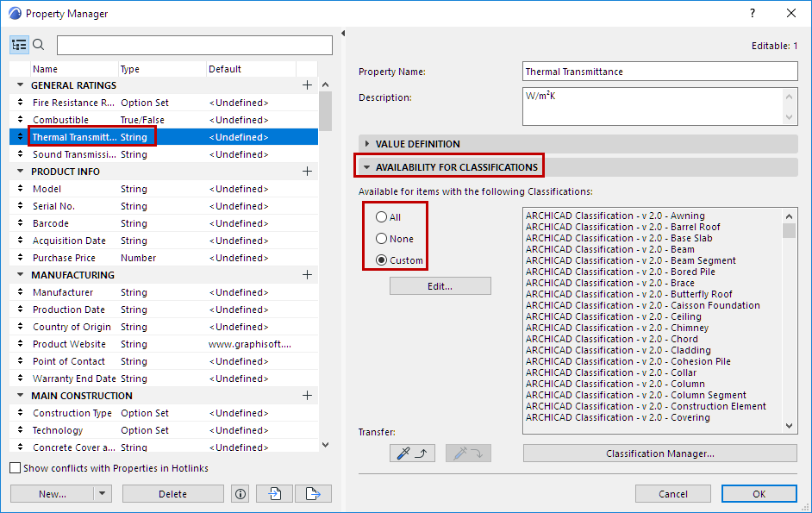Screen dimensions: 812x513
Task: Click the reorder handle for Barcode
Action: (x=20, y=222)
